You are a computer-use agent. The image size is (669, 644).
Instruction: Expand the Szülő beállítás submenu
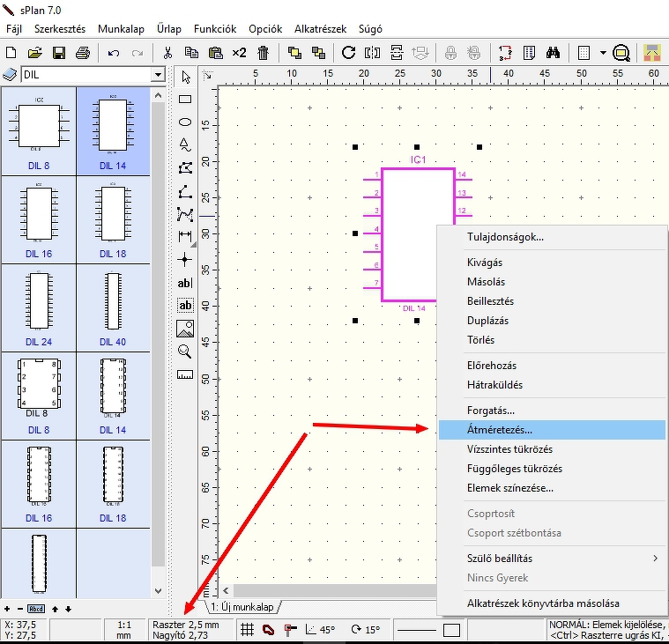554,559
